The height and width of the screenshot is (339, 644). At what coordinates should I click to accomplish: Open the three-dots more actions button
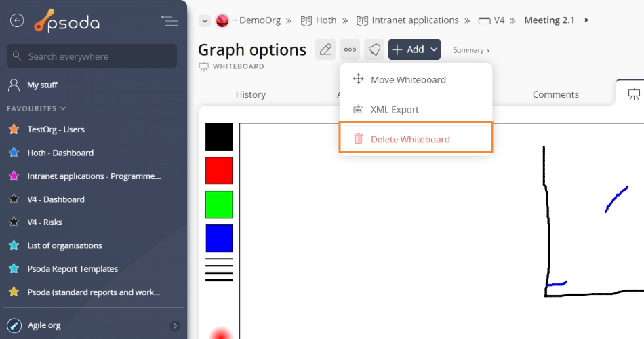[x=350, y=49]
